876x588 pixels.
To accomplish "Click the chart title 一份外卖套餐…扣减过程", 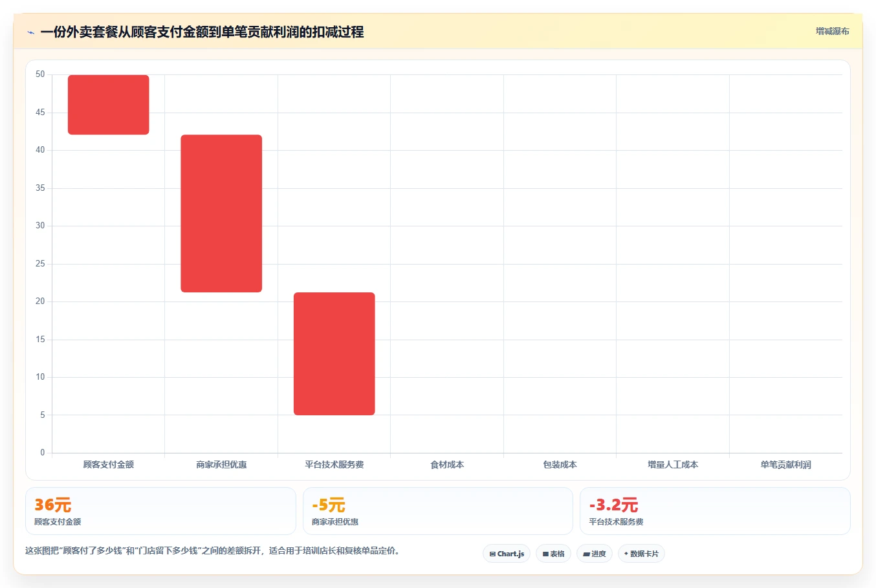I will (x=202, y=32).
